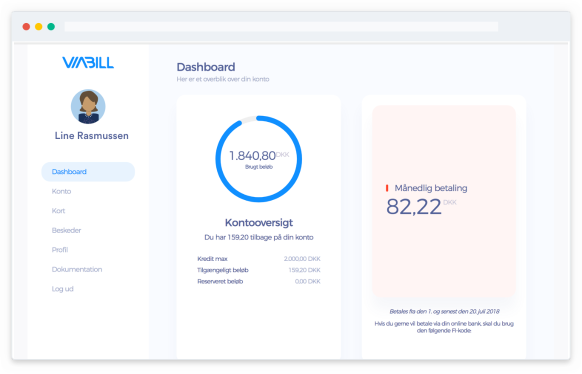Open the Dokumentation section

tap(77, 269)
